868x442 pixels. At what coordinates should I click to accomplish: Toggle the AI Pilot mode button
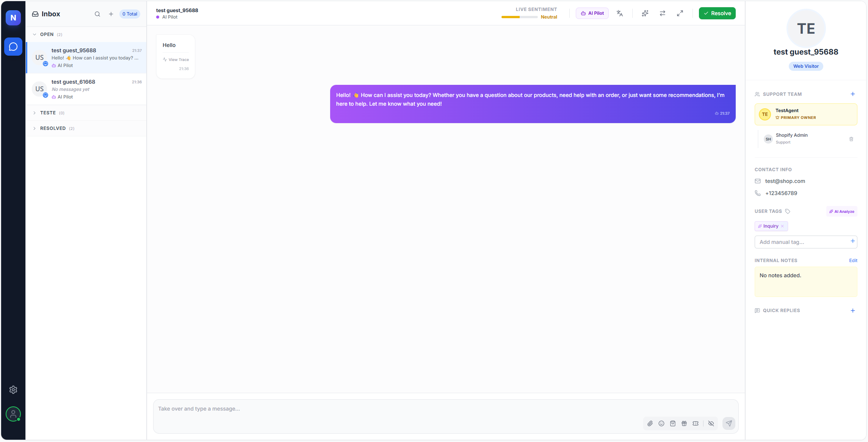(x=592, y=13)
